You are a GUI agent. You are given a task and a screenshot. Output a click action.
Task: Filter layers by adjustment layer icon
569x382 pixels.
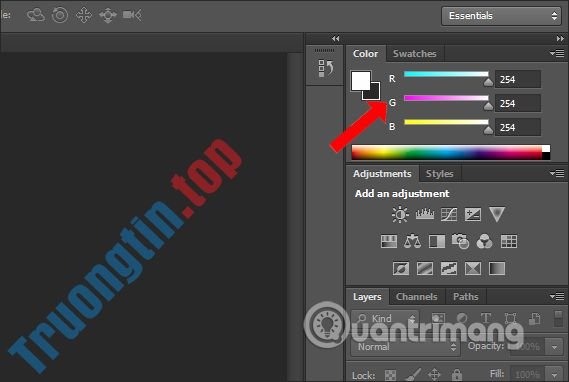click(x=462, y=319)
